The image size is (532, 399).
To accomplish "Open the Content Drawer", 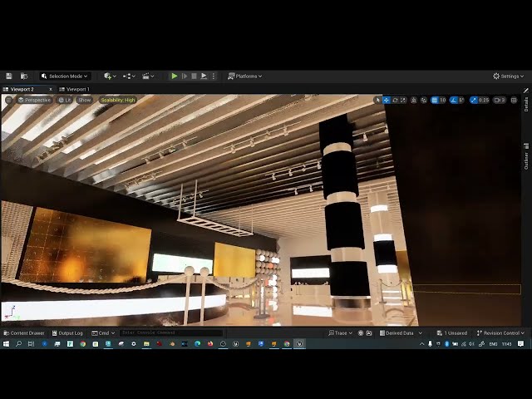I will pyautogui.click(x=24, y=333).
